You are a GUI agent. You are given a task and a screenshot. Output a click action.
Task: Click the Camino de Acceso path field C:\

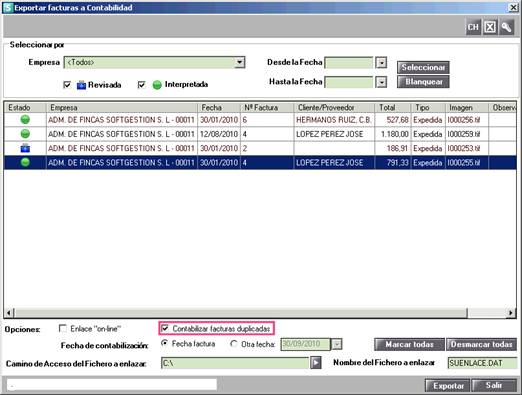coord(235,363)
